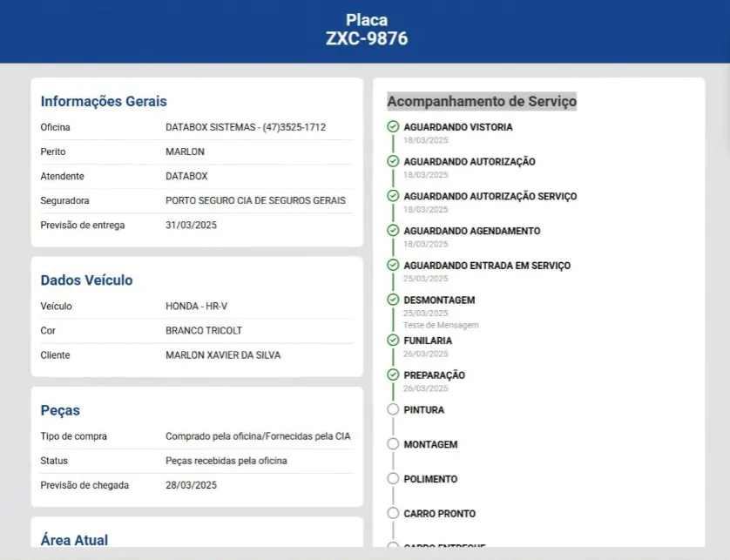This screenshot has height=560, width=730.
Task: Click the Dados Veículo section title
Action: 86,280
